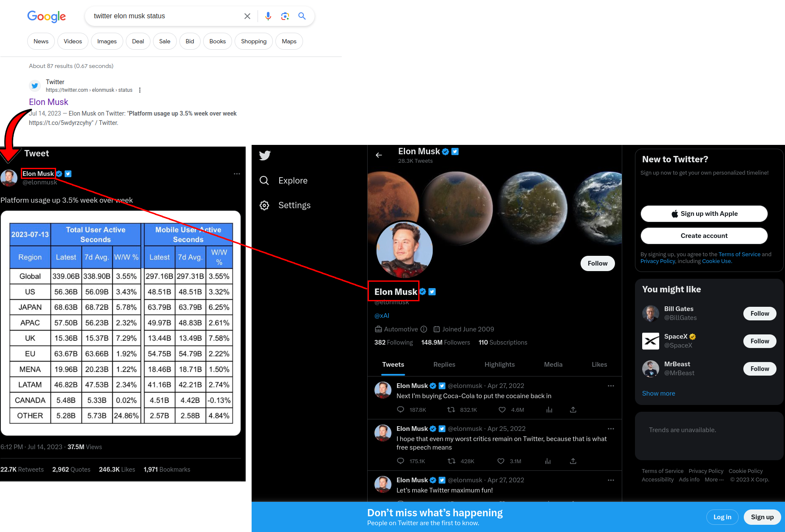This screenshot has height=532, width=785.
Task: Retweet the worst critics tweet
Action: tap(451, 461)
